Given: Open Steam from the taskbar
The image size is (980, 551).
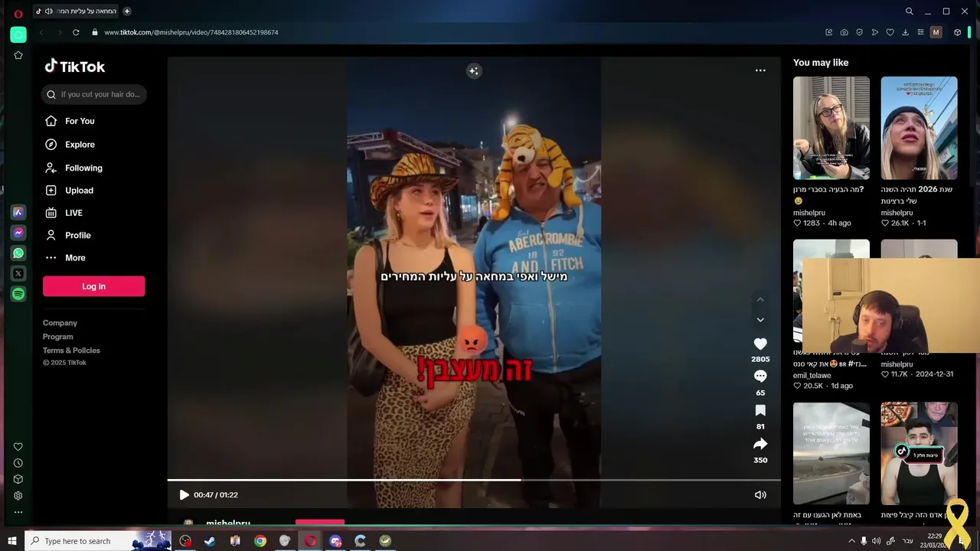Looking at the screenshot, I should [210, 541].
